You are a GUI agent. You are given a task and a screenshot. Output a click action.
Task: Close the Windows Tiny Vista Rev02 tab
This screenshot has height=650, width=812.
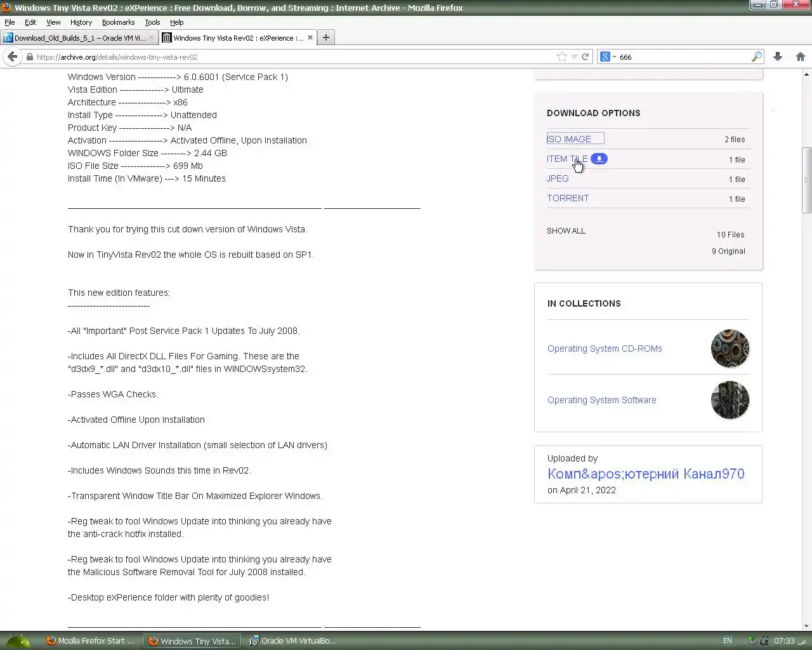point(310,37)
